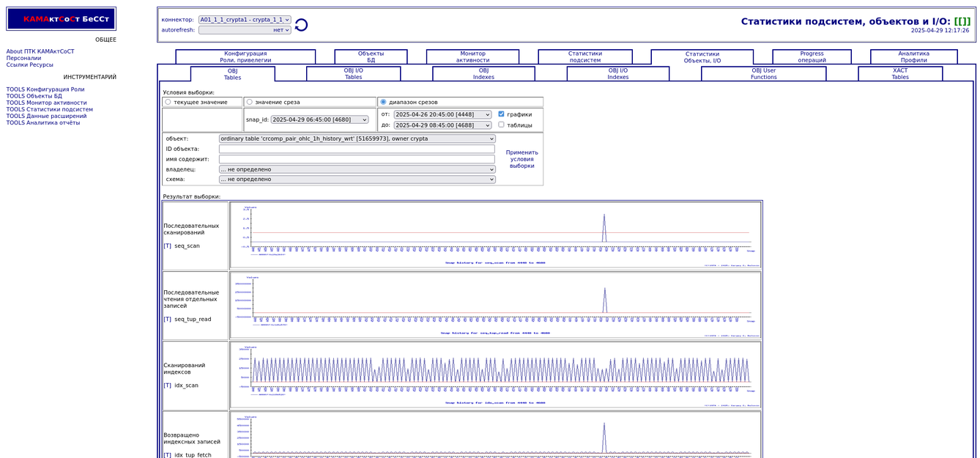Open the коннектор dropdown
Screen dimensions: 980x458
(245, 20)
